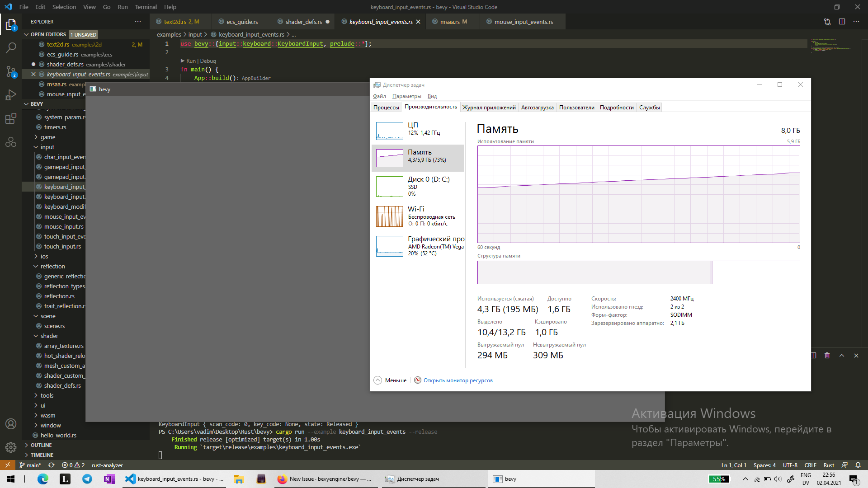Select Wi-Fi performance item
The height and width of the screenshot is (488, 868).
[418, 216]
